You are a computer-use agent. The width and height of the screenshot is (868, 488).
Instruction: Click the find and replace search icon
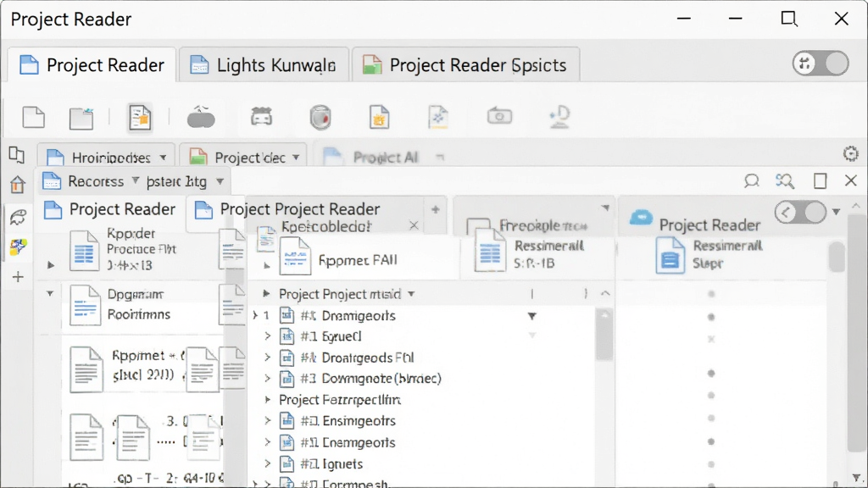pos(784,181)
